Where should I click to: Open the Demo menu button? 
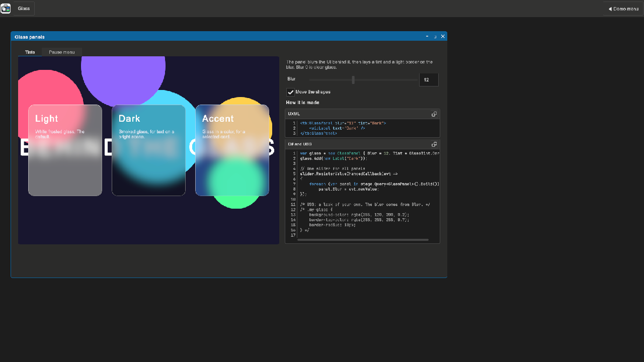click(x=623, y=9)
